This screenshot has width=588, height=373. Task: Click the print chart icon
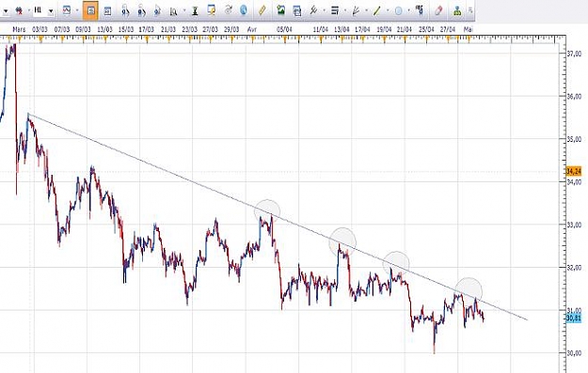point(297,11)
